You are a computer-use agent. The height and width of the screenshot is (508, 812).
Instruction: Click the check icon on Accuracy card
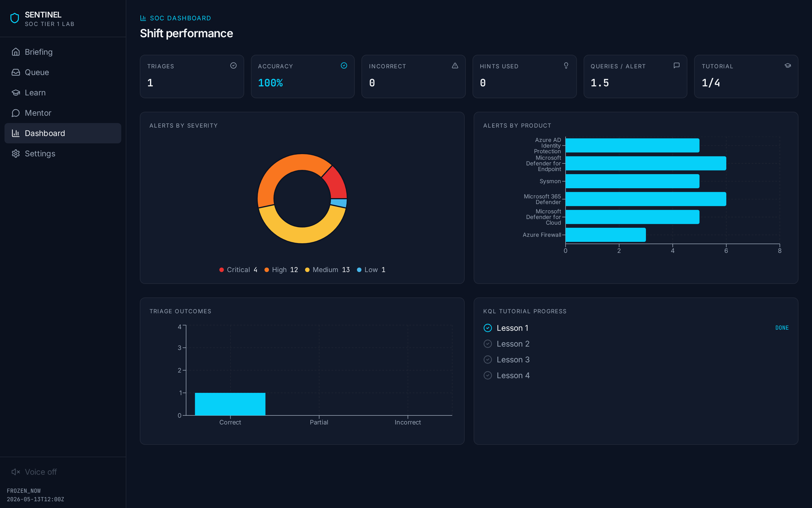point(344,65)
